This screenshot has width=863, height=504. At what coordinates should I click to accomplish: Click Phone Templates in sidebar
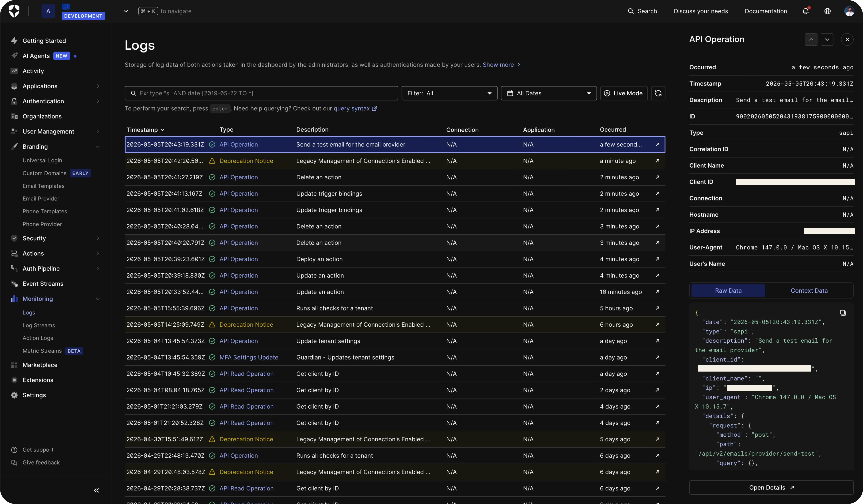pos(44,212)
